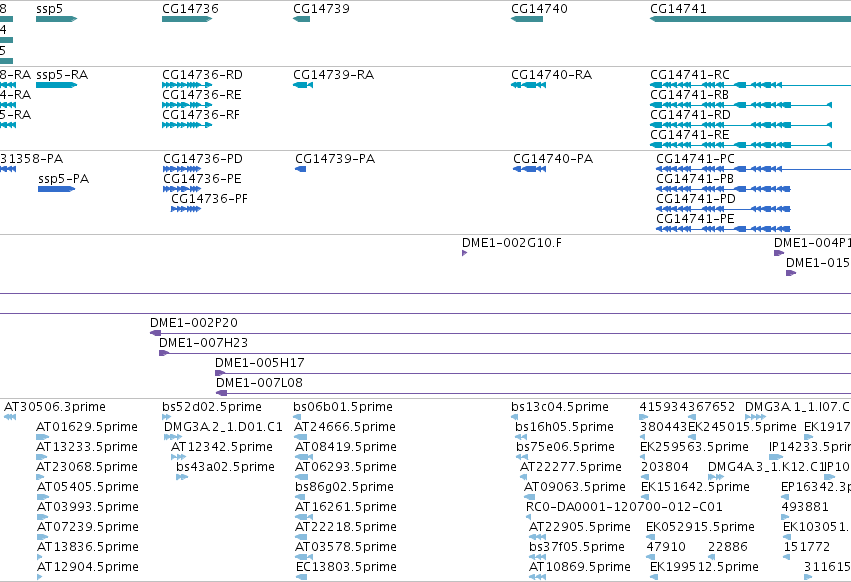Select EST AT16261.5prime
The width and height of the screenshot is (851, 582).
coord(346,508)
